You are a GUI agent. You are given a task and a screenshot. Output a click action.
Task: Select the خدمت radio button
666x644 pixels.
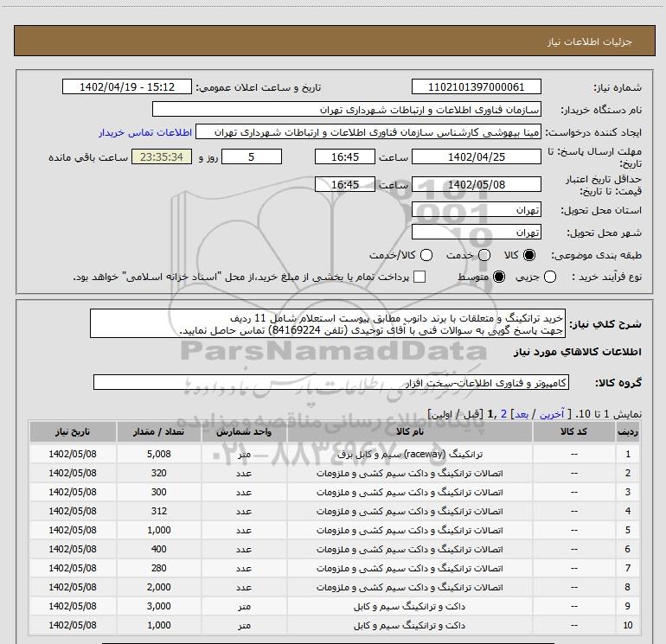[484, 255]
